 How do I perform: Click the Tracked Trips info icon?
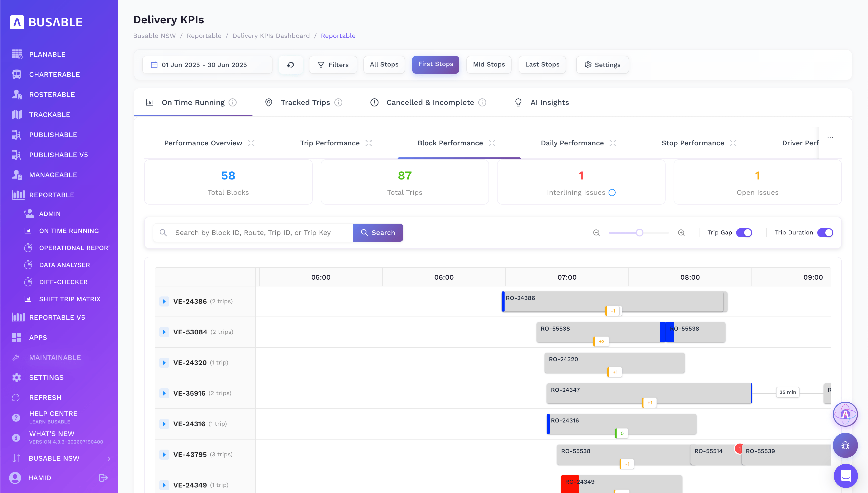click(x=338, y=102)
